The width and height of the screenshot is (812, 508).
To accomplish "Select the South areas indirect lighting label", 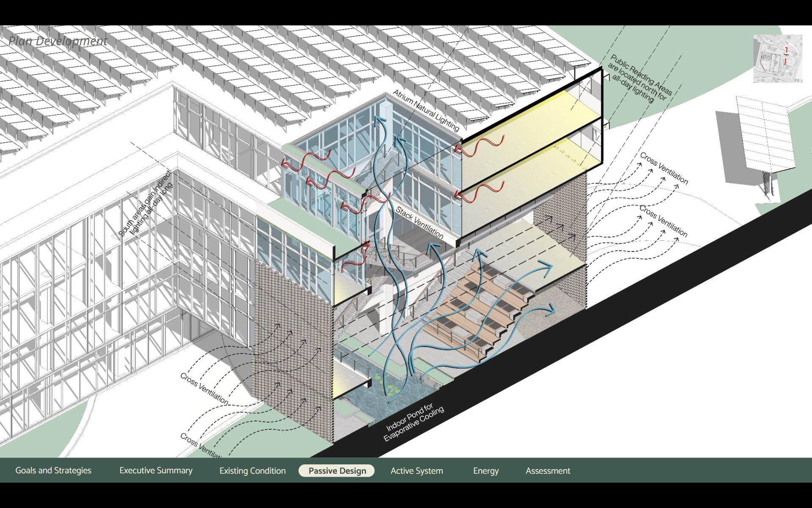I will 146,203.
